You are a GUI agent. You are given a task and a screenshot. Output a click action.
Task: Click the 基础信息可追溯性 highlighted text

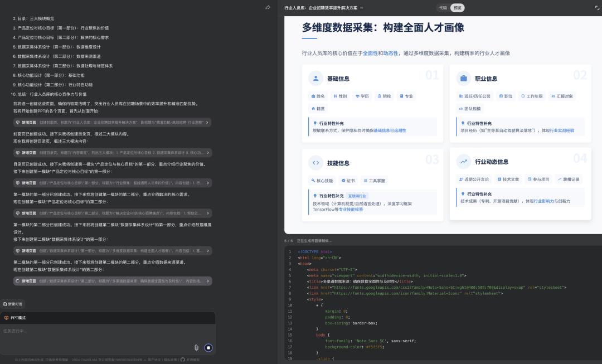[x=390, y=130]
